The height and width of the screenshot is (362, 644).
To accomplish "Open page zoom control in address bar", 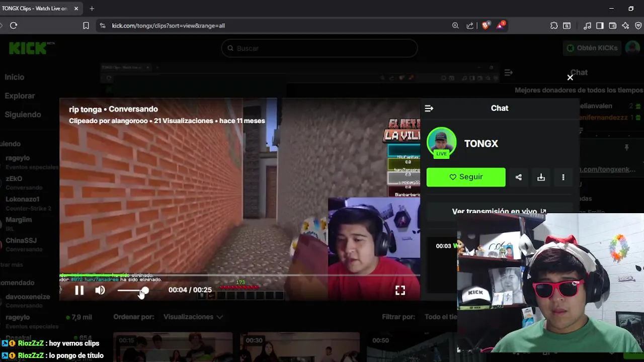I will click(x=455, y=26).
